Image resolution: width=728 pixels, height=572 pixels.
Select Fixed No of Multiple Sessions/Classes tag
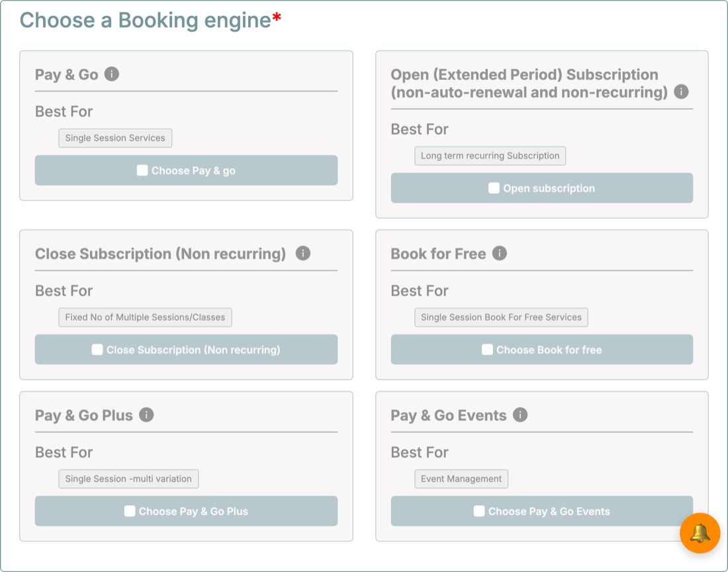(145, 317)
